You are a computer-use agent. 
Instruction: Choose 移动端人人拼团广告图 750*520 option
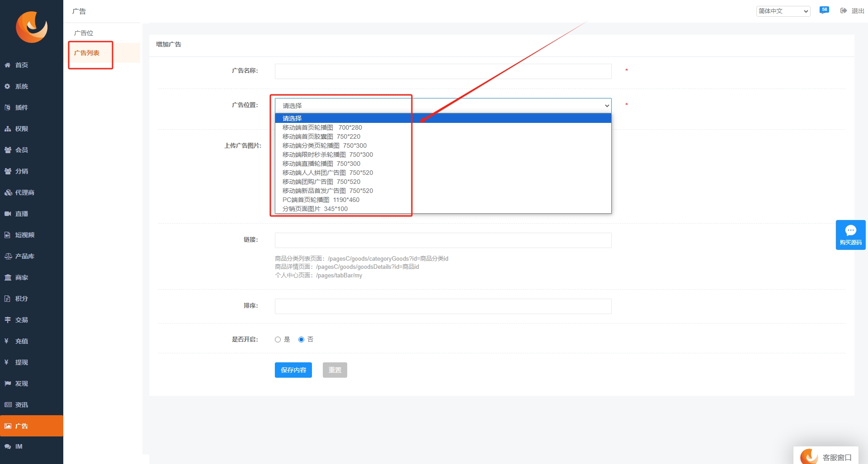tap(443, 173)
